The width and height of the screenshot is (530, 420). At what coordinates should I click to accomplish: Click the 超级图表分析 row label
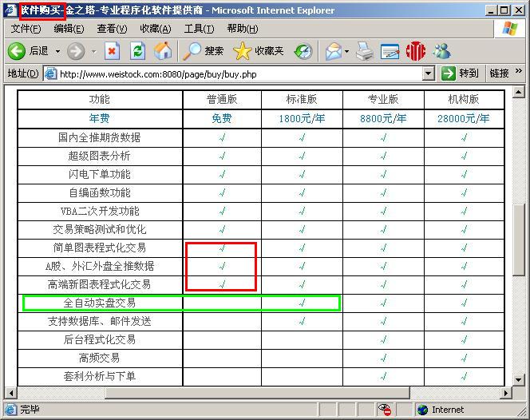point(99,156)
